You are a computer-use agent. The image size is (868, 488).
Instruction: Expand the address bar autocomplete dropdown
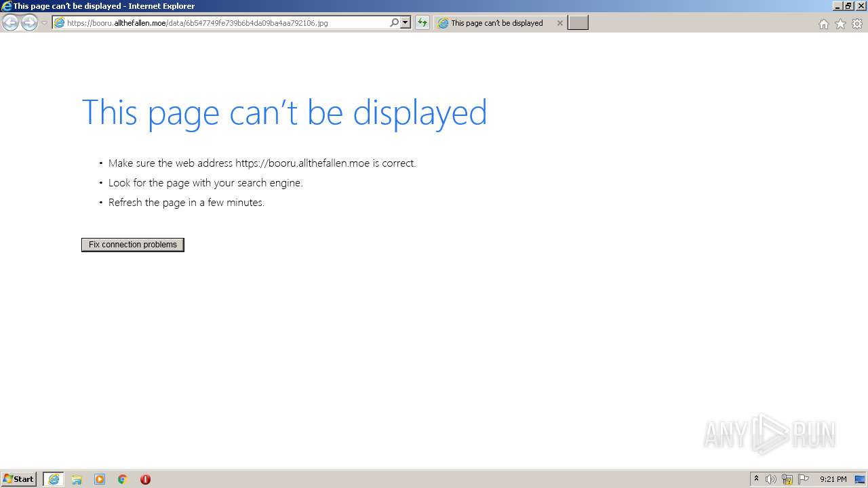pyautogui.click(x=406, y=23)
